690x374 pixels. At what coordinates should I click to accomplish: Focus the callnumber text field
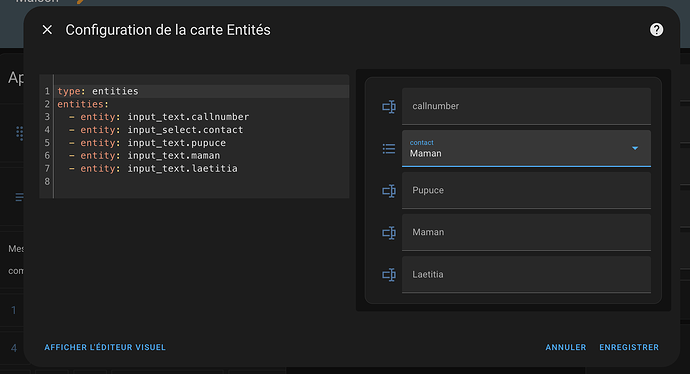click(x=526, y=106)
